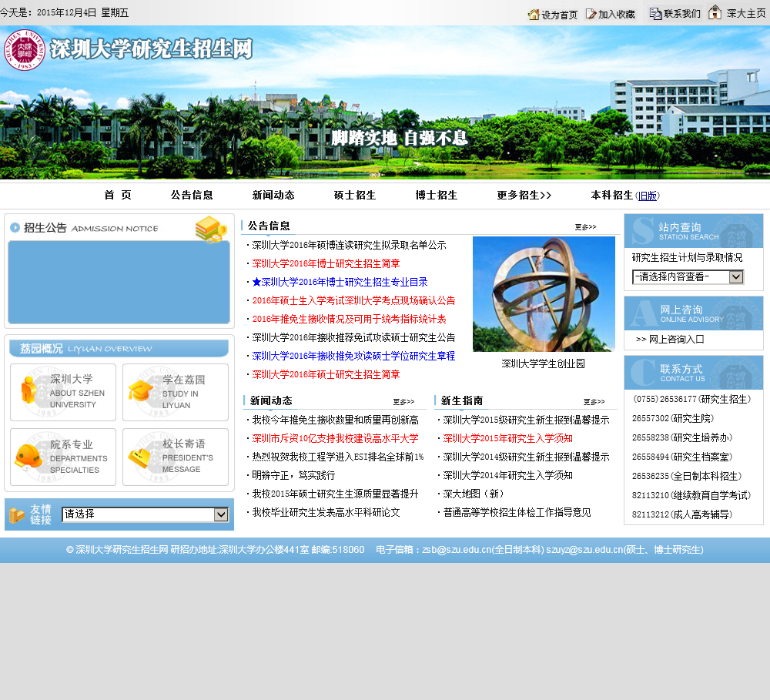Open the 学在荔园 STUDY IN LIYUAN card
Viewport: 770px width, 700px height.
pos(176,392)
